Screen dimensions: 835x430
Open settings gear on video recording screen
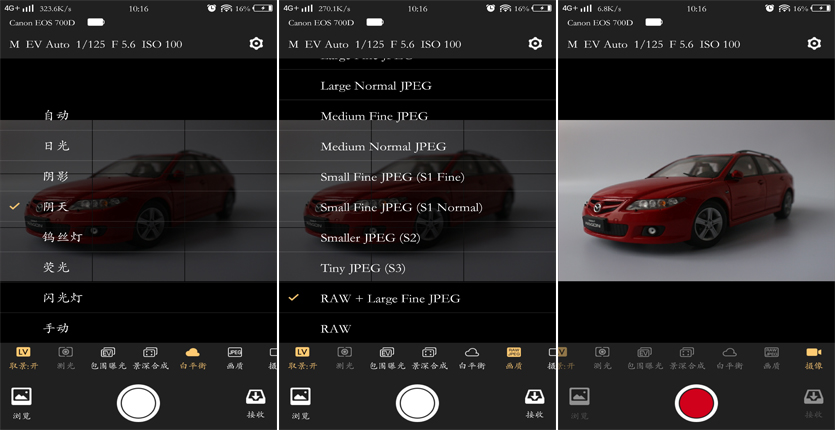814,44
